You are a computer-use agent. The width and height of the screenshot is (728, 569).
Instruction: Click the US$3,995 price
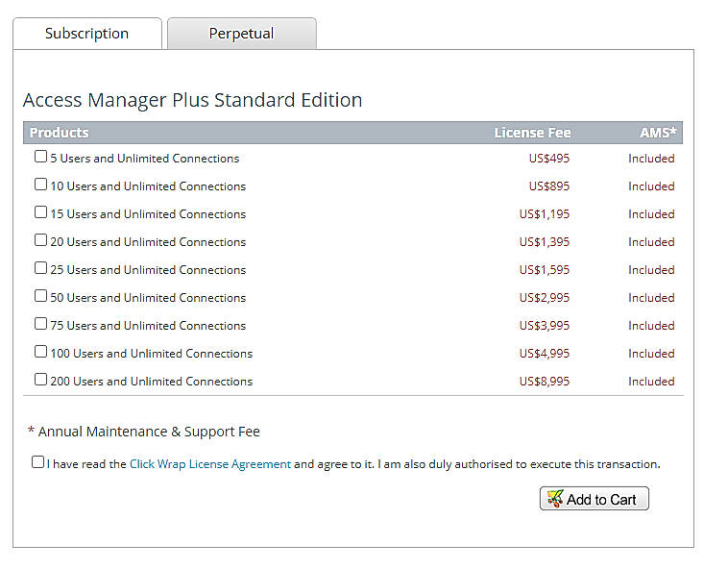(545, 326)
